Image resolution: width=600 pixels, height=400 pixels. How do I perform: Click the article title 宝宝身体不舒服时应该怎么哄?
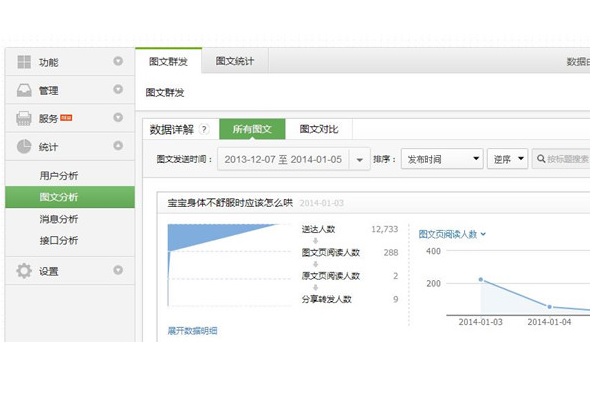pos(230,203)
